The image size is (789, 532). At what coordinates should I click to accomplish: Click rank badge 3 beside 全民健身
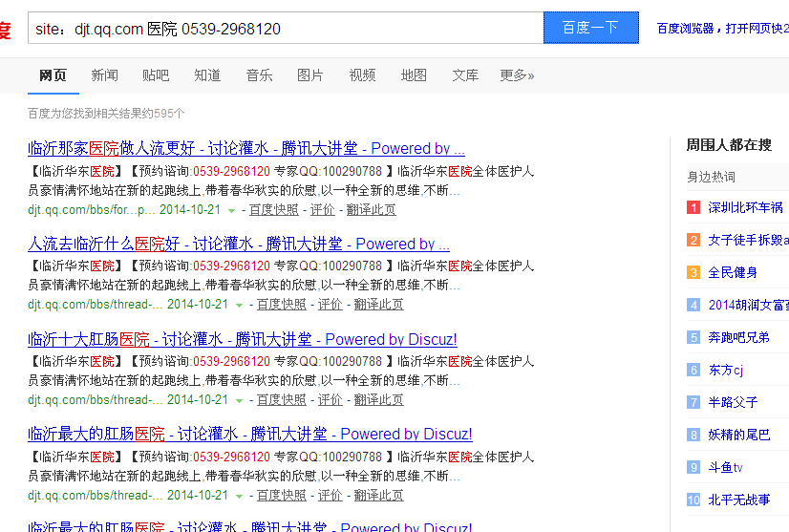tap(693, 273)
